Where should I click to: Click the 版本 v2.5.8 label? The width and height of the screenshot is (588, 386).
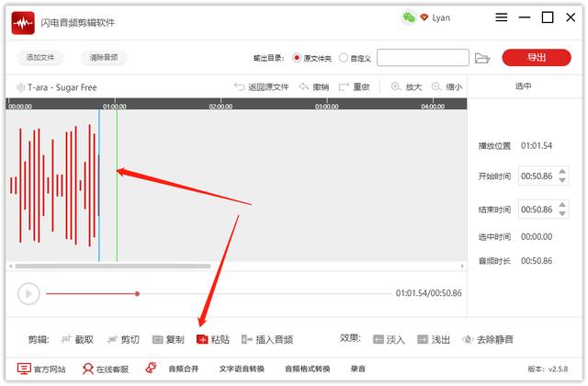click(x=548, y=369)
